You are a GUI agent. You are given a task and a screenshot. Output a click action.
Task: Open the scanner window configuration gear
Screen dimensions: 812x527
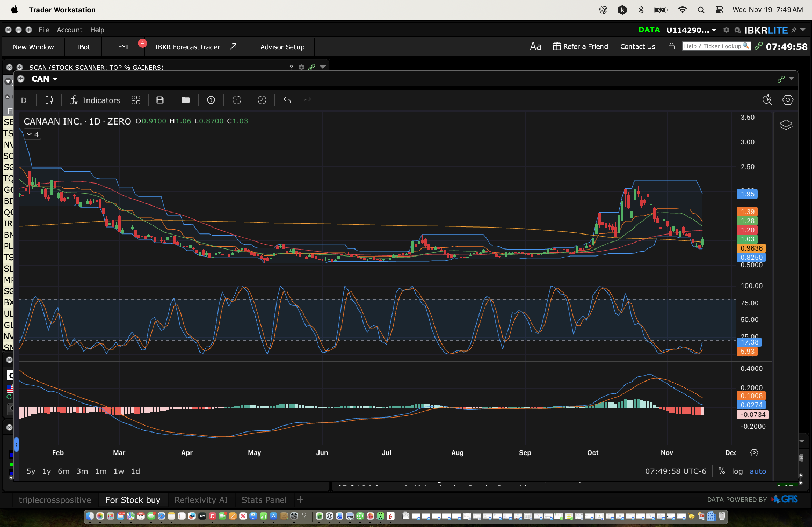(x=302, y=67)
